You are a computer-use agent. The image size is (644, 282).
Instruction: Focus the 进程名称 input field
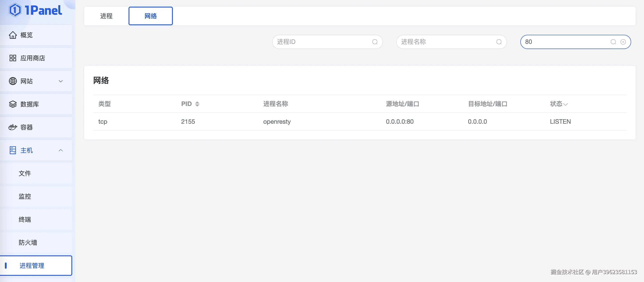(445, 42)
